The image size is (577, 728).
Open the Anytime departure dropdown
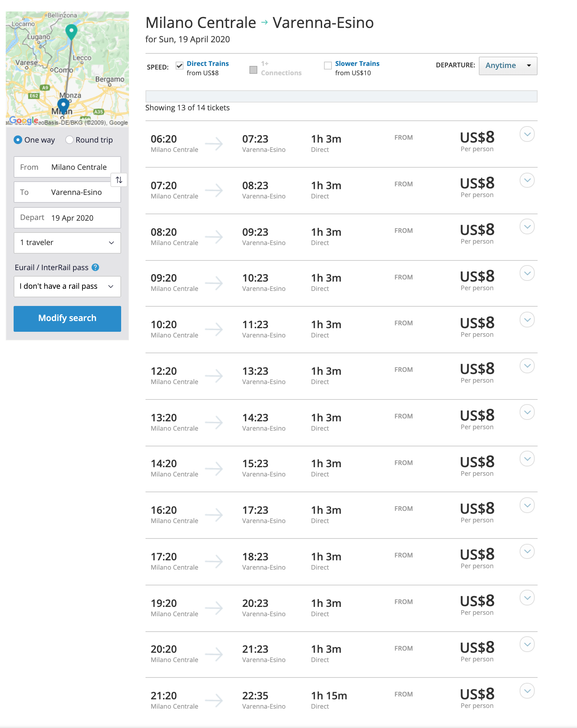pos(508,66)
